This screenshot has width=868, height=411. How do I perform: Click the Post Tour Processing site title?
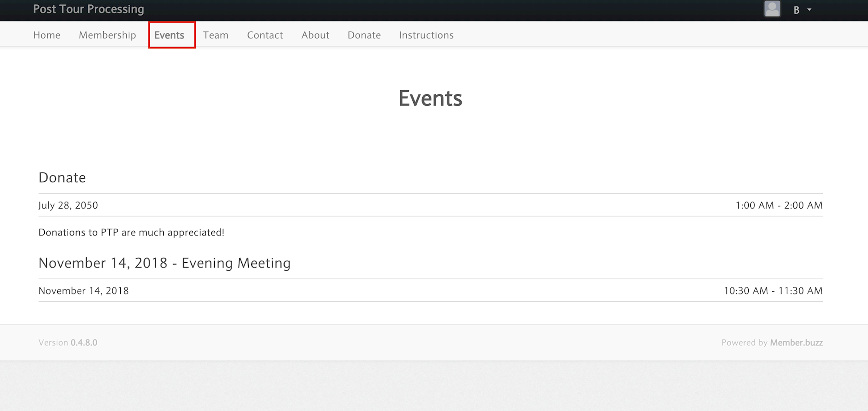coord(89,9)
